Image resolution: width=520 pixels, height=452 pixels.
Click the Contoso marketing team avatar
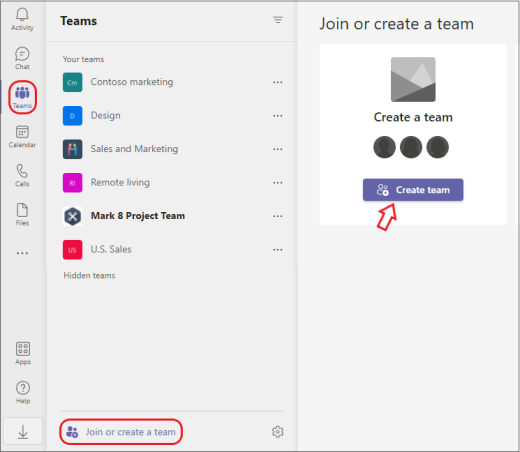click(x=72, y=82)
